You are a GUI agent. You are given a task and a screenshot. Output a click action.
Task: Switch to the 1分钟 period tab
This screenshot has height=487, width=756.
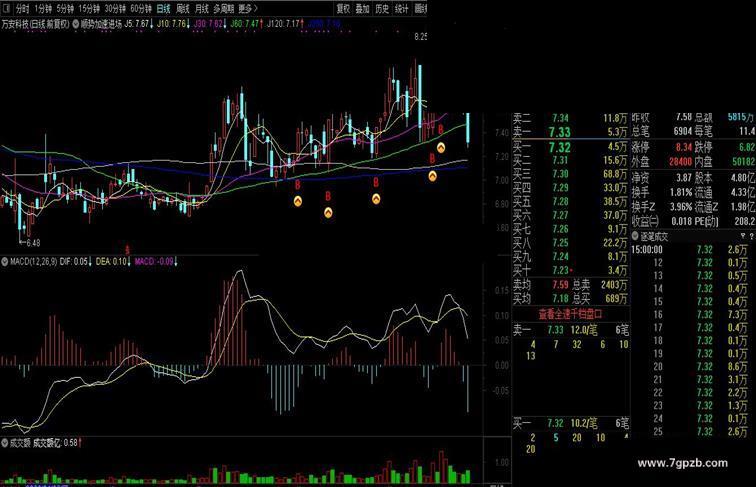pos(43,9)
